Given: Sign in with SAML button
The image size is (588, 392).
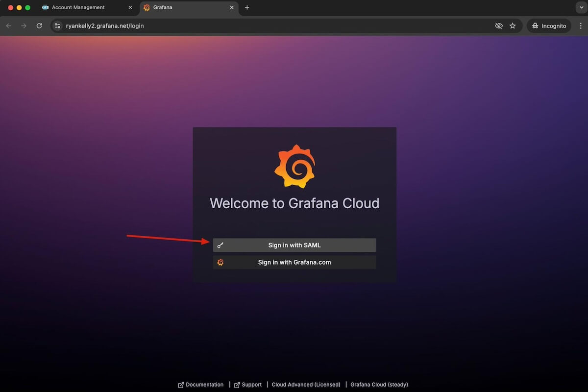Looking at the screenshot, I should [294, 245].
